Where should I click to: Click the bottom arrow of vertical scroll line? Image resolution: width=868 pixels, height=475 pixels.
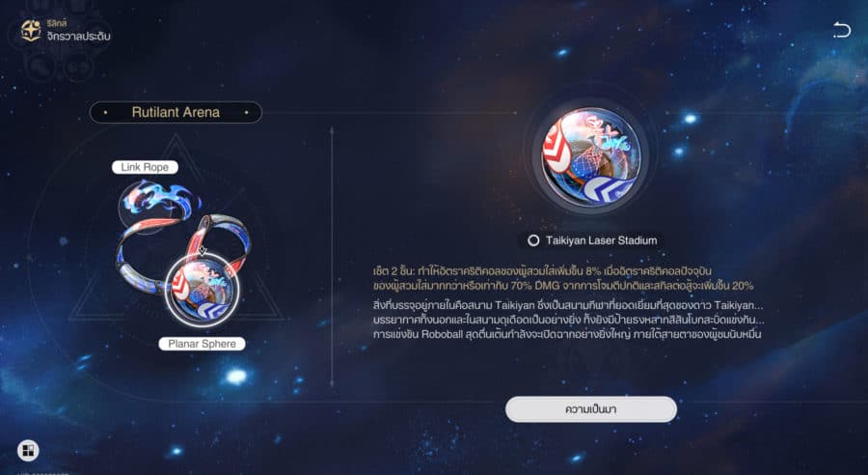point(332,383)
